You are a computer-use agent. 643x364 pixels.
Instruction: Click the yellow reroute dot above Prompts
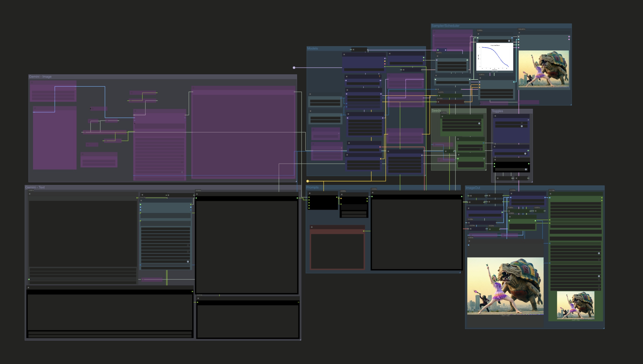pyautogui.click(x=307, y=181)
